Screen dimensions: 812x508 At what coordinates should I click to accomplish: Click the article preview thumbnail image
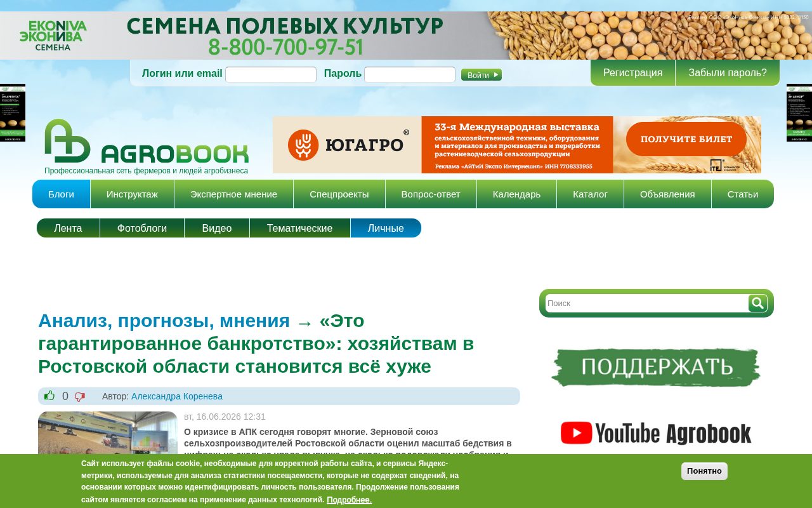(108, 433)
